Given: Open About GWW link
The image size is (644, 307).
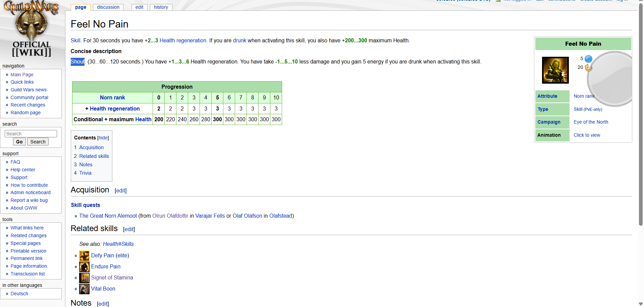Looking at the screenshot, I should click(23, 208).
